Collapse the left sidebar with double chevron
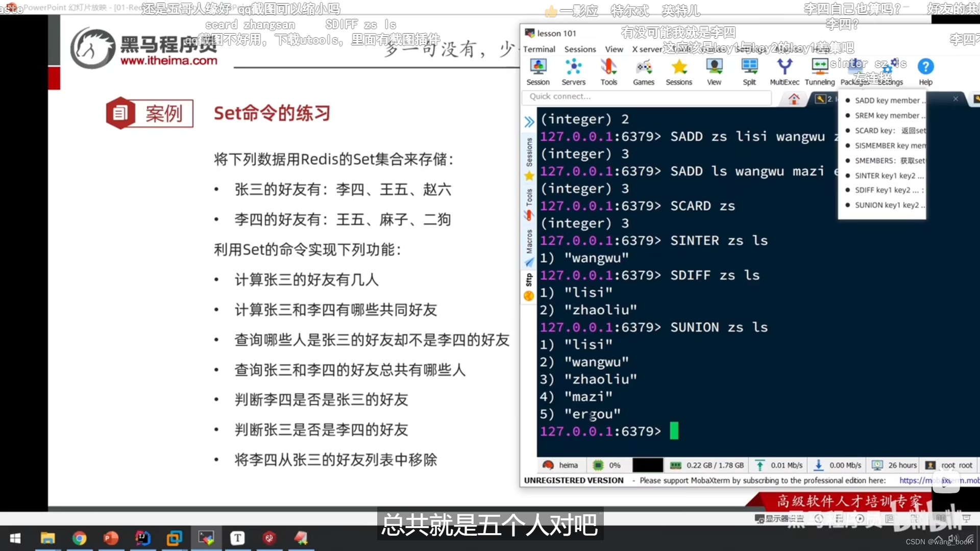The height and width of the screenshot is (551, 980). (529, 121)
